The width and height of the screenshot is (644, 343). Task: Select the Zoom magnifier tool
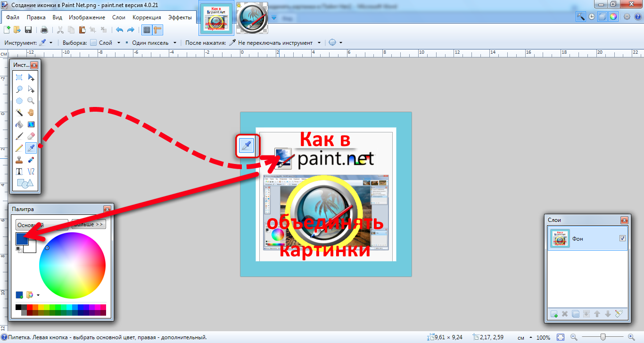[31, 101]
